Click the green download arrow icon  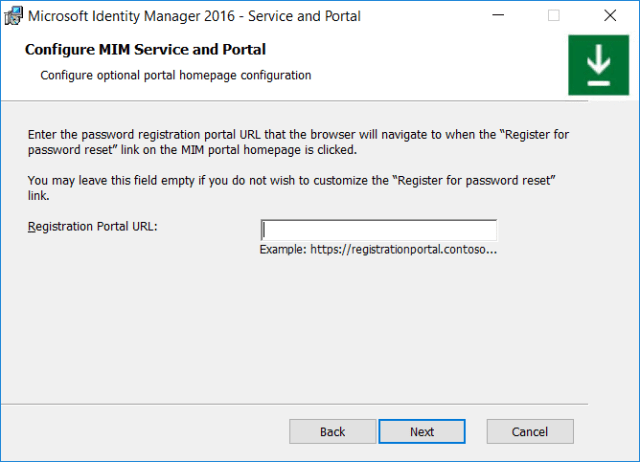598,66
